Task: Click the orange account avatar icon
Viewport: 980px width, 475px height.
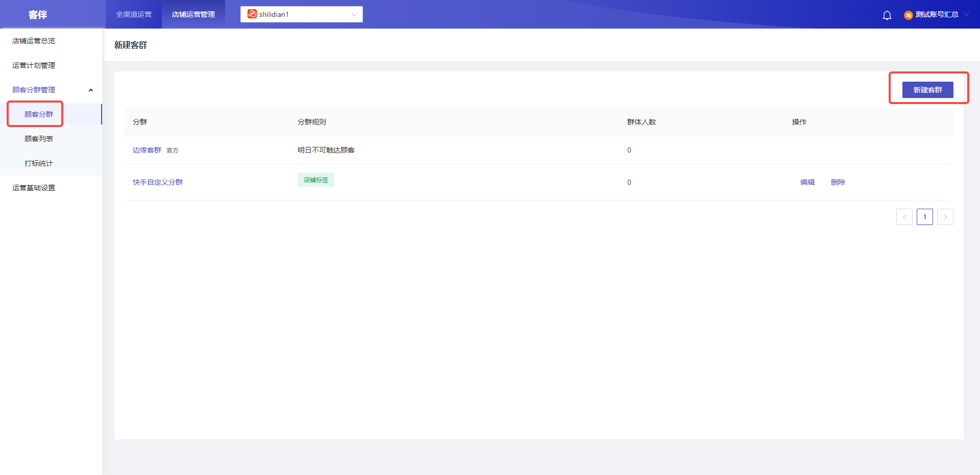Action: click(x=909, y=15)
